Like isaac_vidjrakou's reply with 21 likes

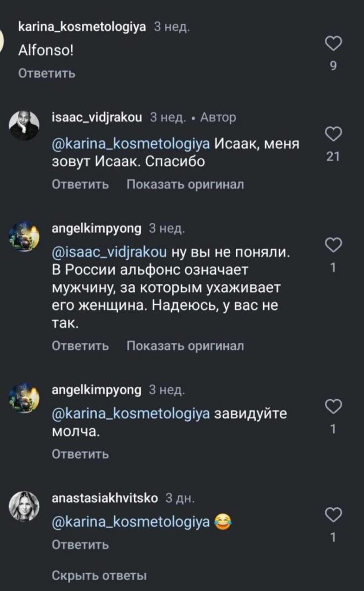pos(333,134)
